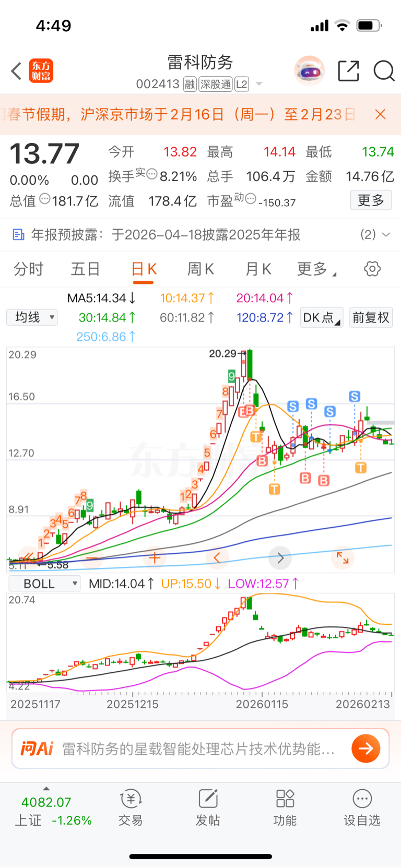Screen dimensions: 401x868
Task: Close the 春节假期 notice banner
Action: (x=381, y=114)
